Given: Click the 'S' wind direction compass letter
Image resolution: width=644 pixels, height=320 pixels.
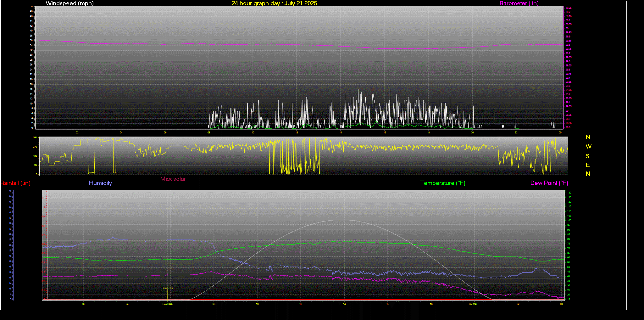Looking at the screenshot, I should click(x=588, y=156).
